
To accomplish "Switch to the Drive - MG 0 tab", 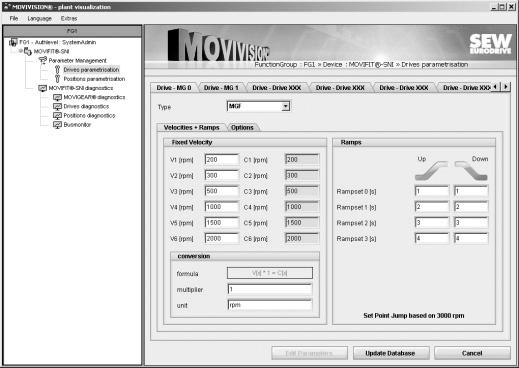I will [174, 88].
